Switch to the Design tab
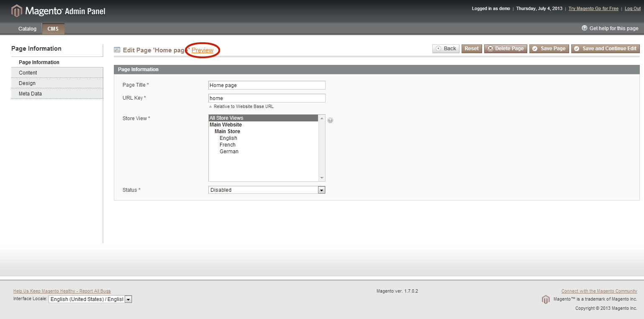 (57, 83)
